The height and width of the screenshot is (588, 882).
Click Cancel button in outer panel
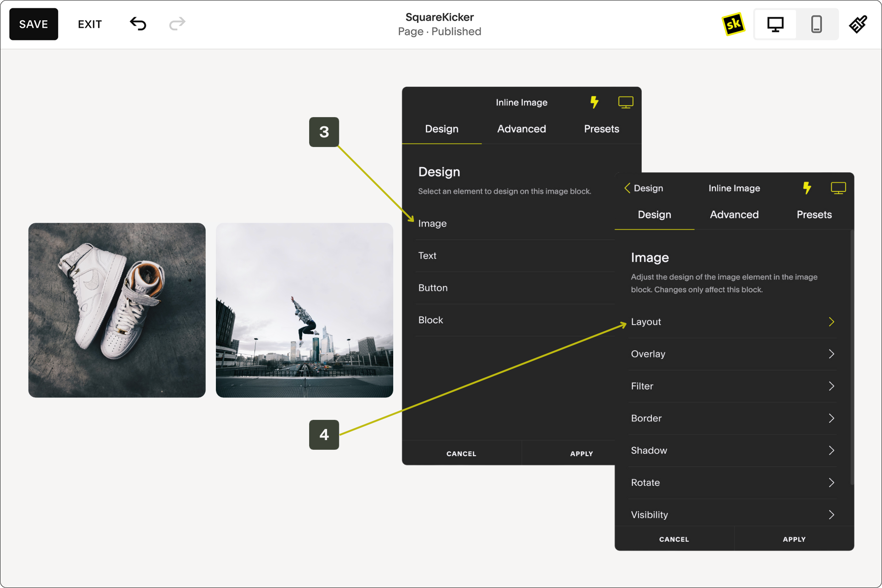[x=461, y=453]
